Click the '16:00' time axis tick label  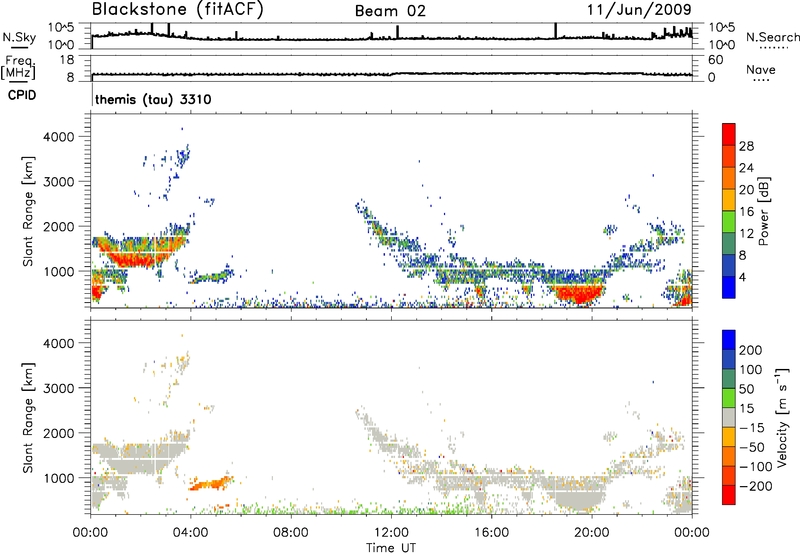(x=491, y=533)
